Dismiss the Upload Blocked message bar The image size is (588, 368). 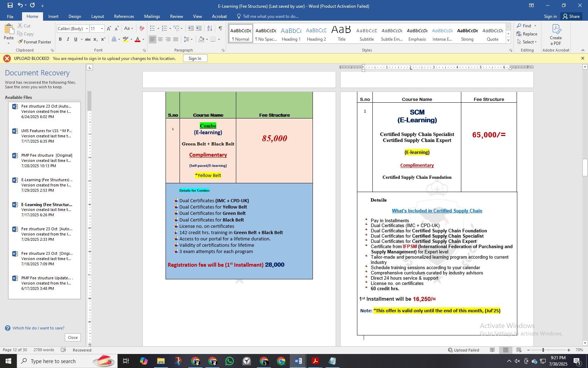coord(582,59)
